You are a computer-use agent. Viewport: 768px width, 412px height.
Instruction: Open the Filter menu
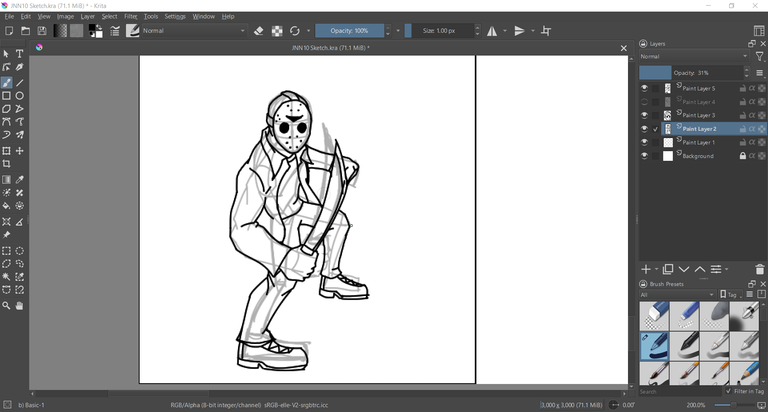(131, 16)
